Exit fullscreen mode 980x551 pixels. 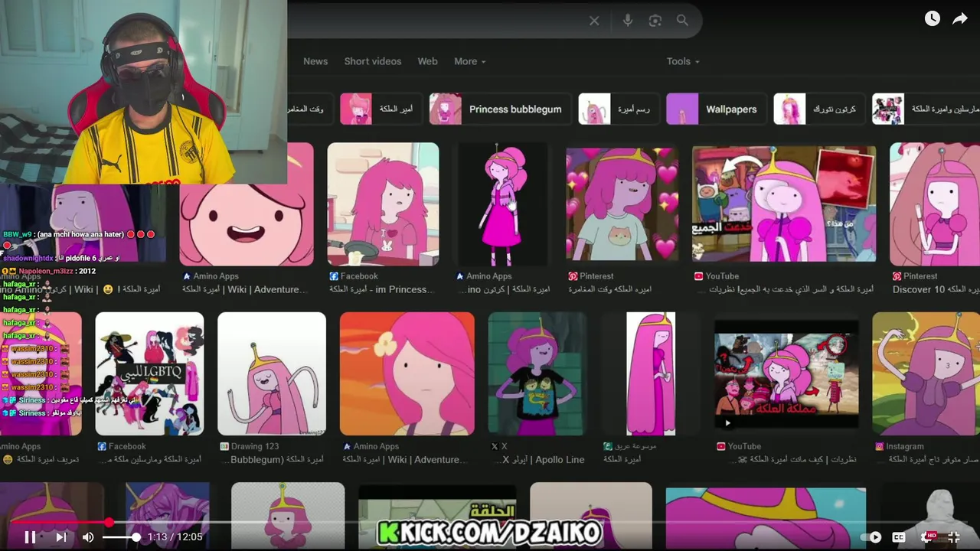pyautogui.click(x=954, y=537)
